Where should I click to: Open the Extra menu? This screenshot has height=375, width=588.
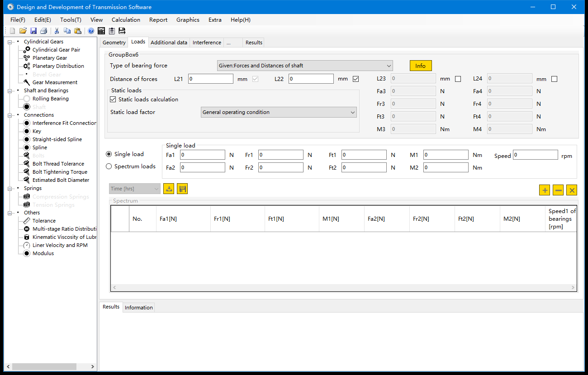pyautogui.click(x=215, y=20)
